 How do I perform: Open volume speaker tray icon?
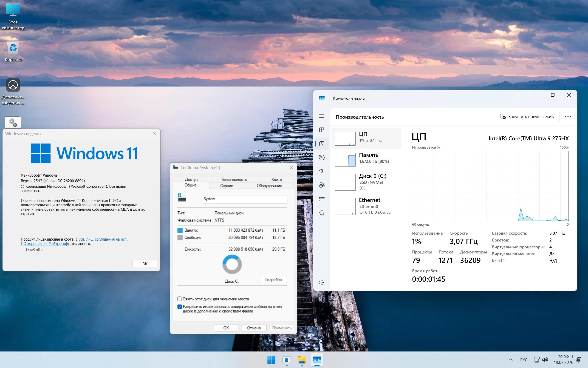545,360
